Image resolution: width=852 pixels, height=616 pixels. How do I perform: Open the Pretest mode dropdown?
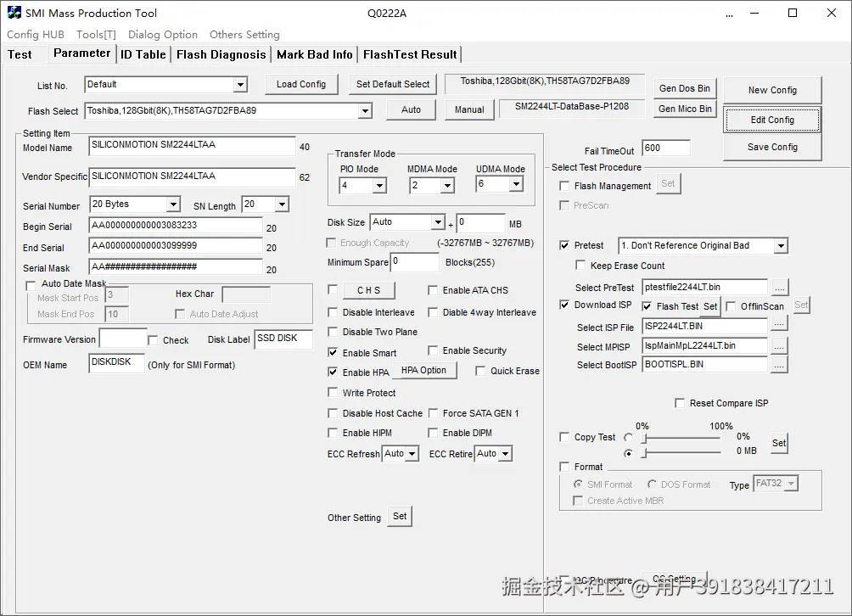(x=781, y=245)
